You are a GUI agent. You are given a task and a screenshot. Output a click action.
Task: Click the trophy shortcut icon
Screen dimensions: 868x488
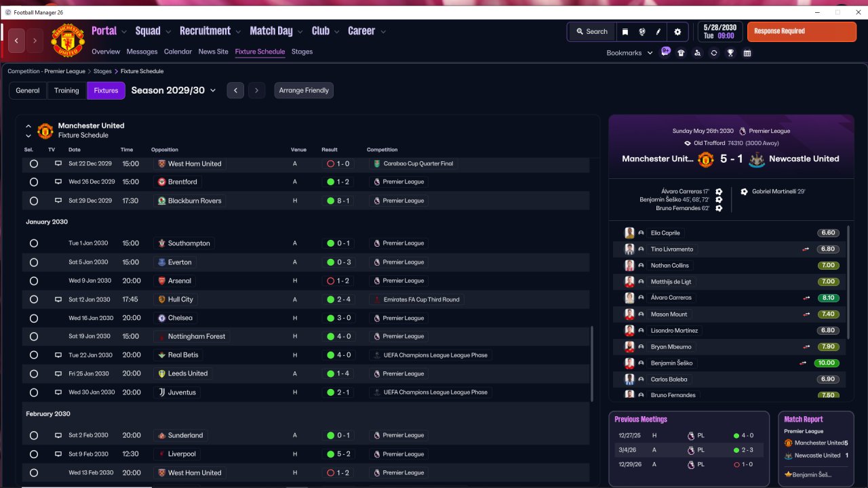coord(730,53)
